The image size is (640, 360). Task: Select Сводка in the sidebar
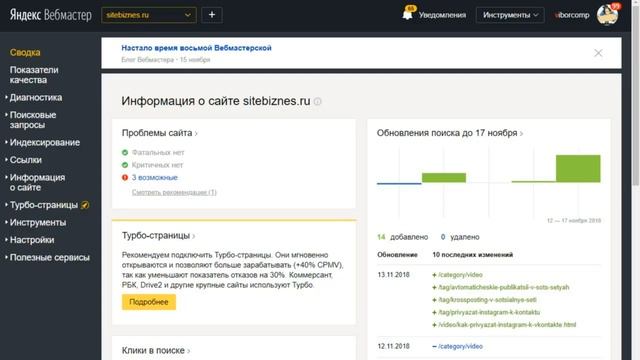click(x=25, y=52)
